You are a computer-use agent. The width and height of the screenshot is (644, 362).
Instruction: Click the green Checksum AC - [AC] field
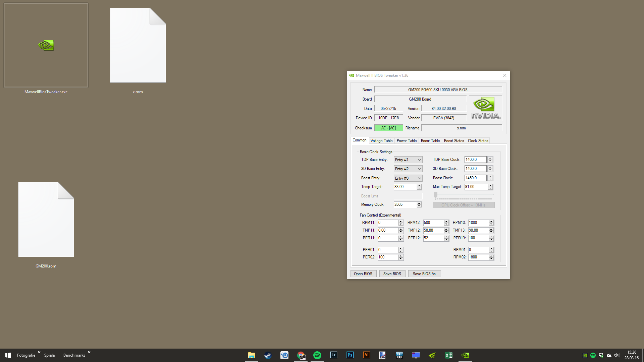tap(388, 128)
